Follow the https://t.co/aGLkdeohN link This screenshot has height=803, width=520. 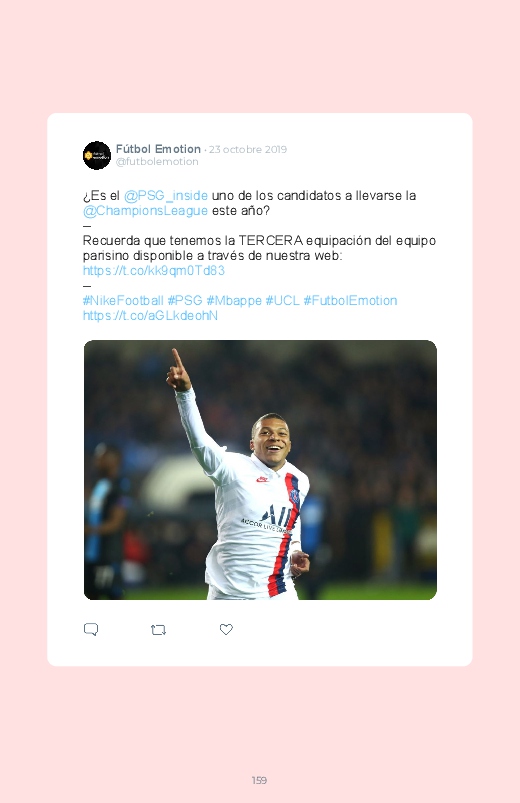pos(150,315)
